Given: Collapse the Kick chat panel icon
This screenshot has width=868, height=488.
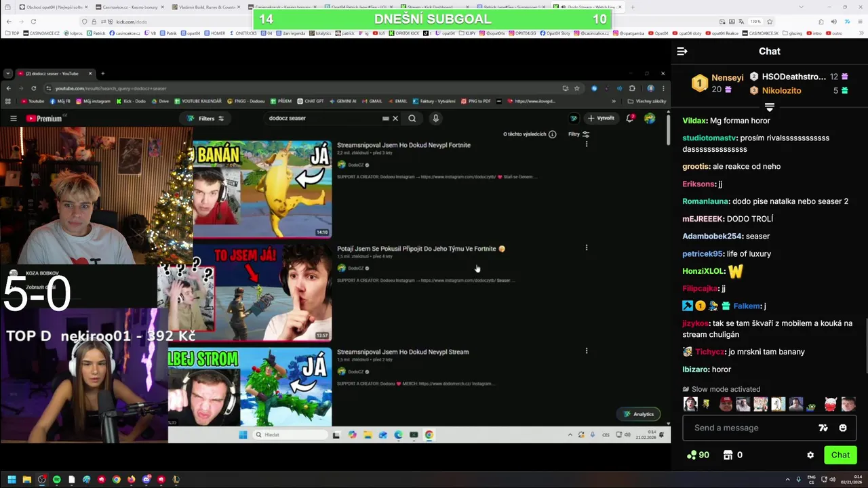Looking at the screenshot, I should point(682,52).
